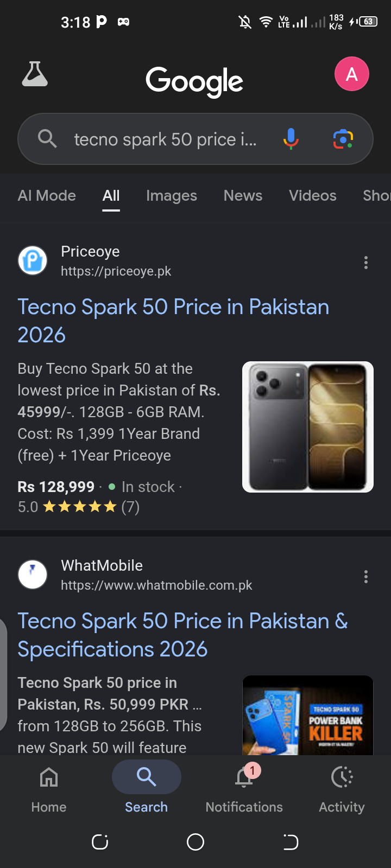
Task: Switch to the News tab
Action: point(243,195)
